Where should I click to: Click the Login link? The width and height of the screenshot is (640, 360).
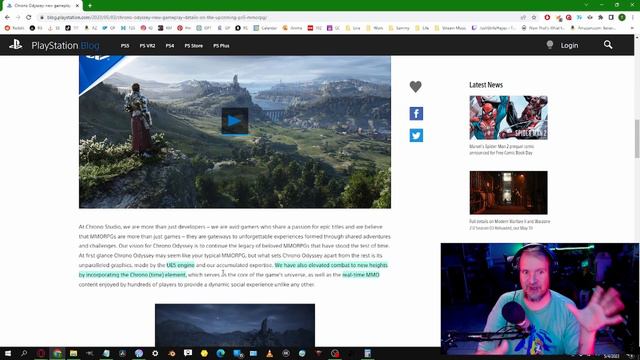pyautogui.click(x=569, y=45)
